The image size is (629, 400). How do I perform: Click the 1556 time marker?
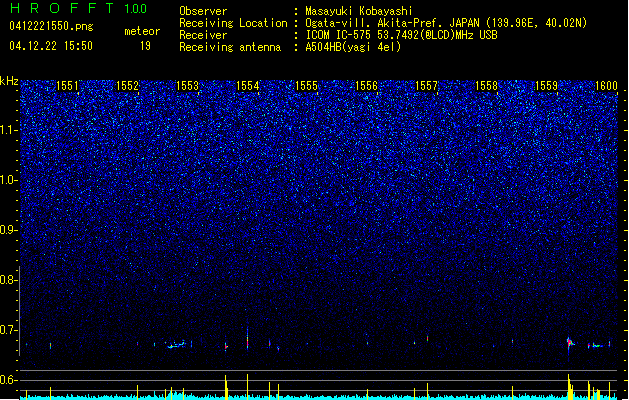(x=367, y=86)
